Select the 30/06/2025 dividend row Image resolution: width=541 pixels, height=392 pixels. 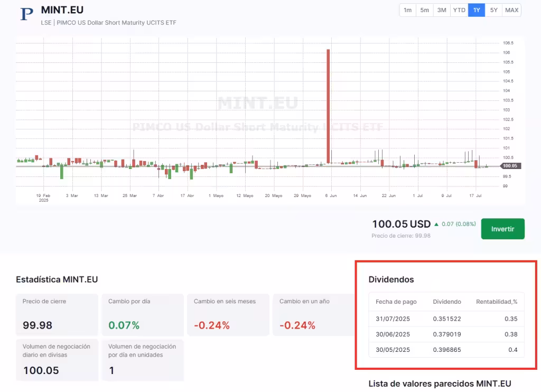(446, 334)
